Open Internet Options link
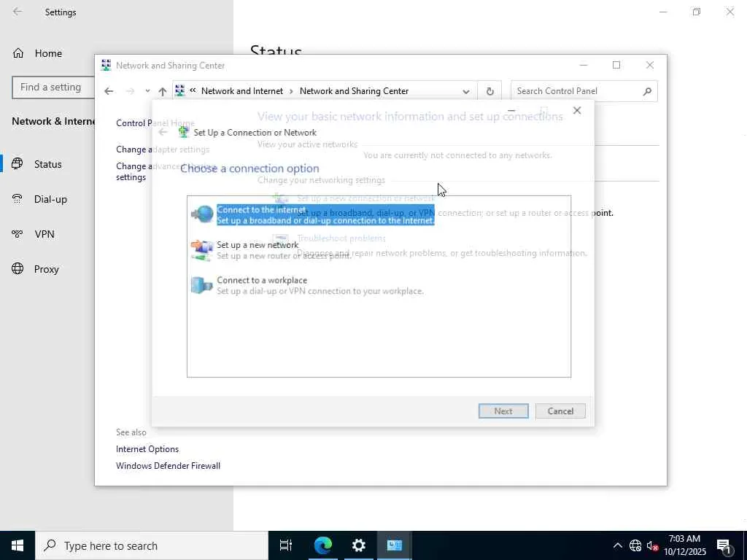 click(x=147, y=449)
